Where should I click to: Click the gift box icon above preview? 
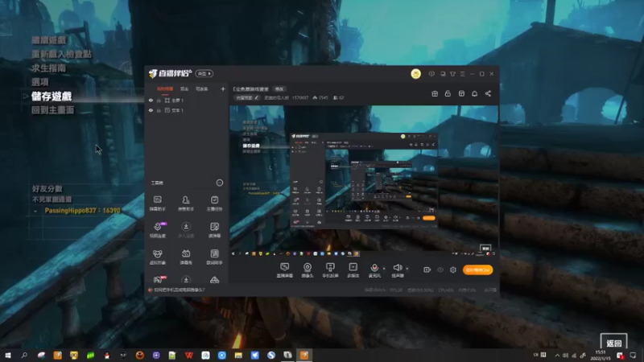coord(435,93)
